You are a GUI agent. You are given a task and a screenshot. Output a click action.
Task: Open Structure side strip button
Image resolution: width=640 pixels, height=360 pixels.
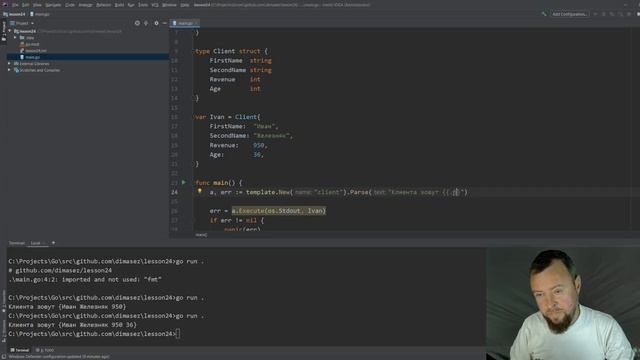click(x=4, y=331)
